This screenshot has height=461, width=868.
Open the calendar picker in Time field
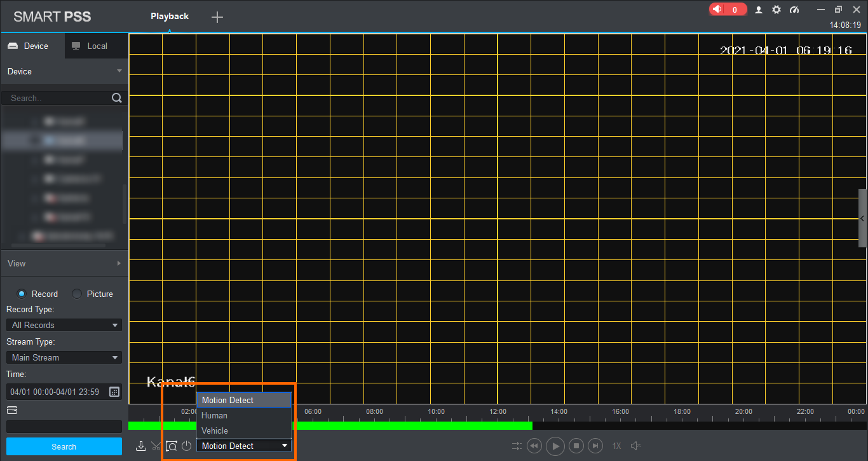114,392
